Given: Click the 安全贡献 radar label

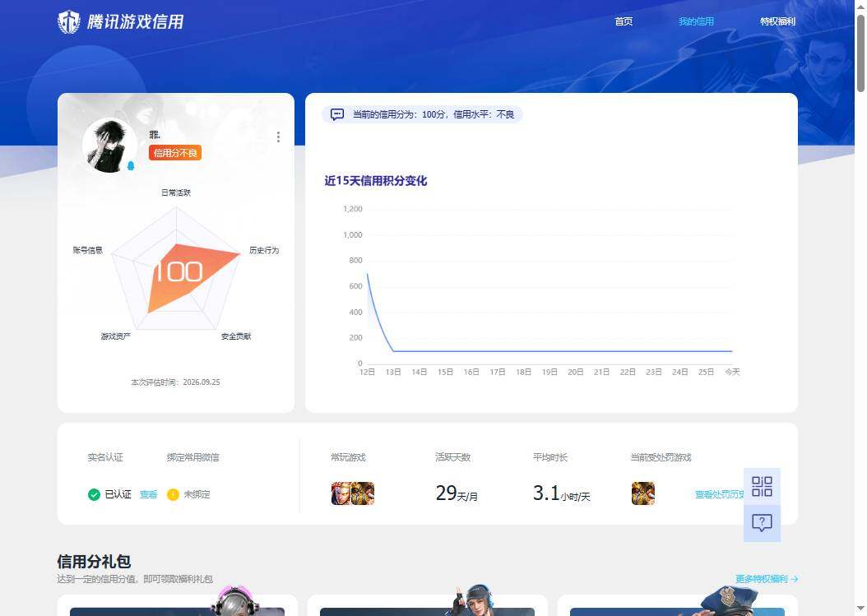Looking at the screenshot, I should click(x=236, y=336).
